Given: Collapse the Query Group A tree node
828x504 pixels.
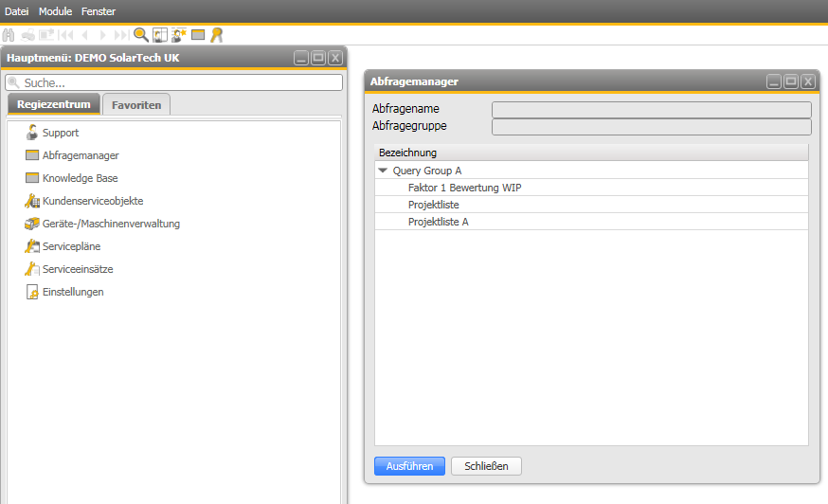Looking at the screenshot, I should click(383, 171).
